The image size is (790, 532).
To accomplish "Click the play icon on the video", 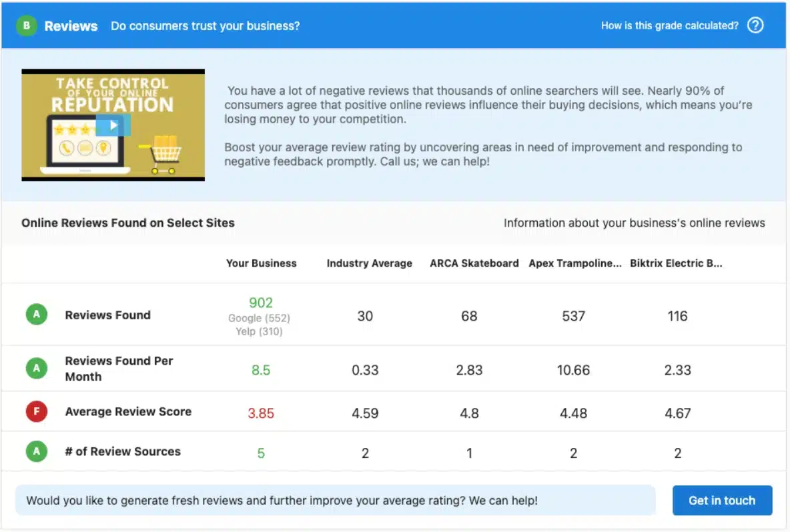I will (x=114, y=125).
